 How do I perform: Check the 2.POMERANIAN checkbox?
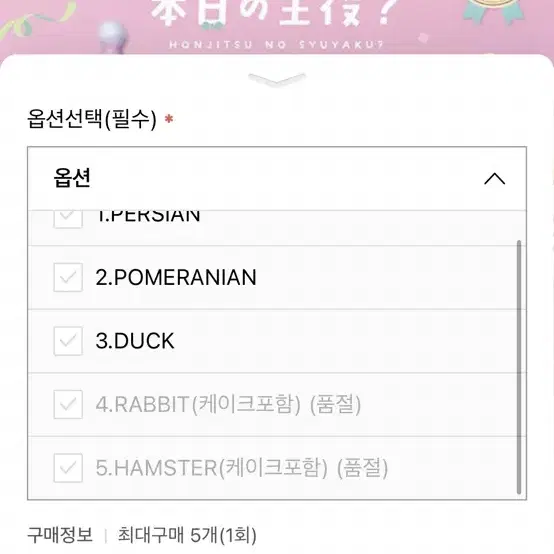coord(68,277)
